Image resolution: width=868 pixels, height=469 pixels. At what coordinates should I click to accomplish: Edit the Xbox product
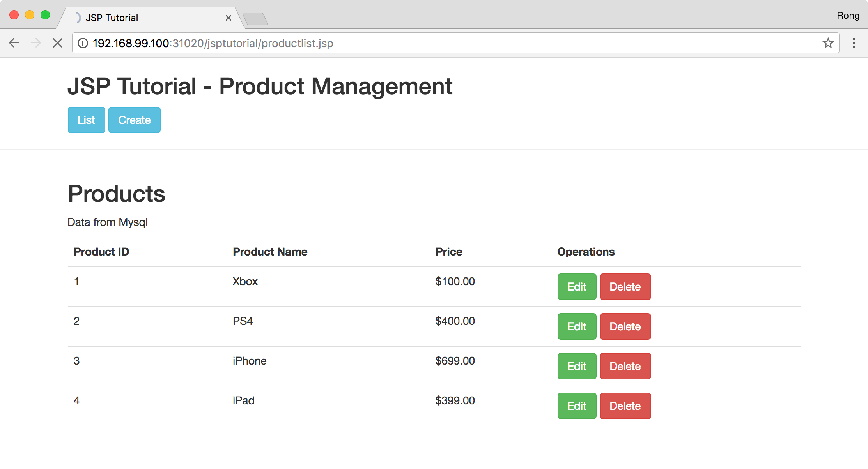click(577, 287)
